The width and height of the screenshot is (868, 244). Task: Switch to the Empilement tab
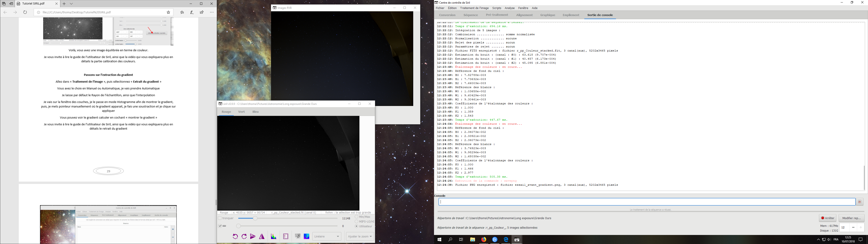(x=571, y=15)
